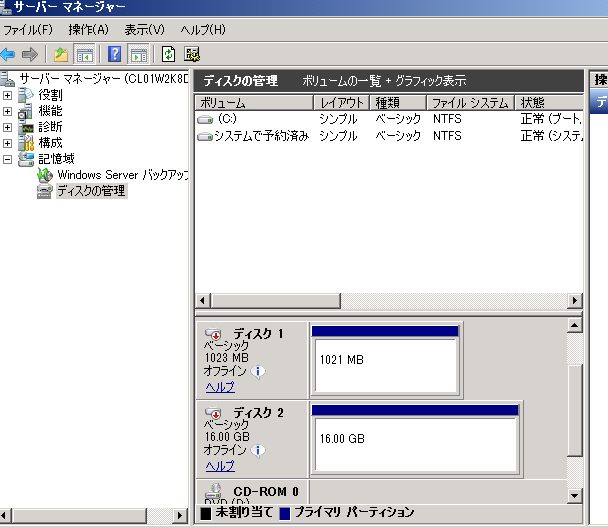The width and height of the screenshot is (608, 528).
Task: Click the Up one level folder icon
Action: (61, 54)
